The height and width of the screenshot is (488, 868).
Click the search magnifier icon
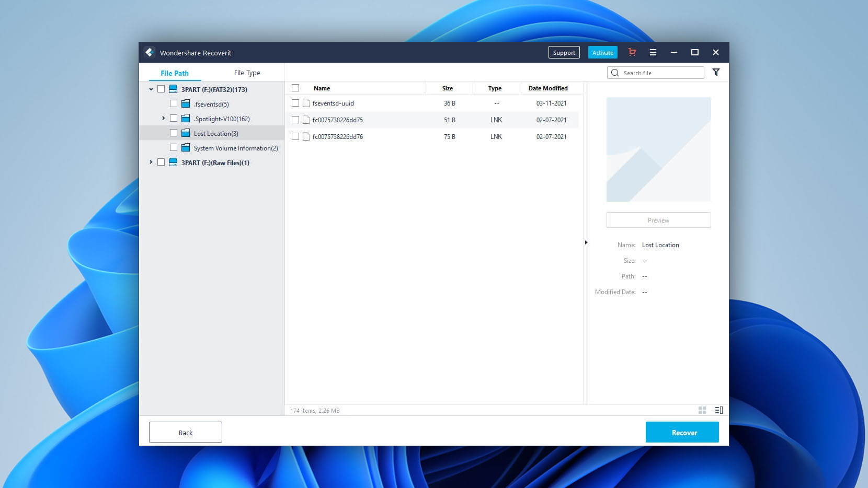pos(615,73)
